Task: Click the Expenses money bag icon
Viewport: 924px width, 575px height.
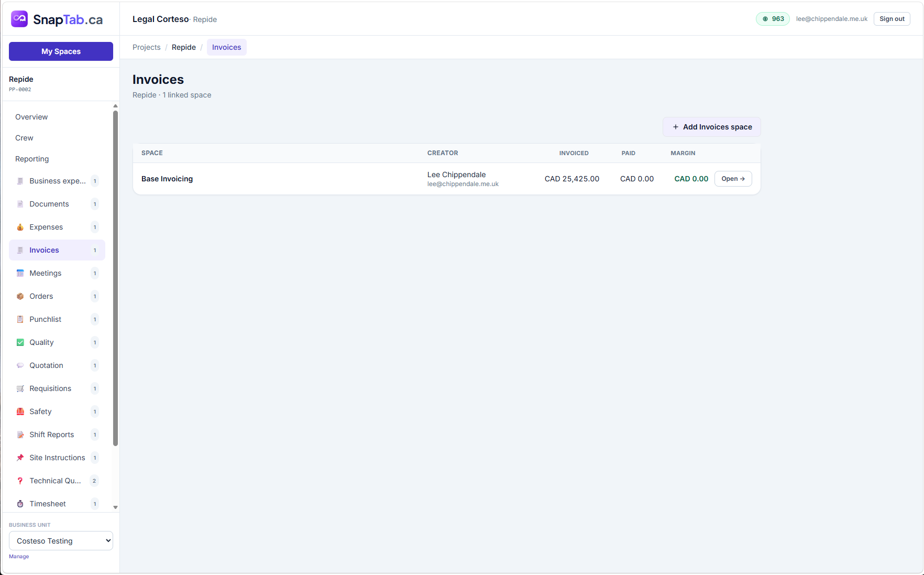Action: tap(20, 227)
